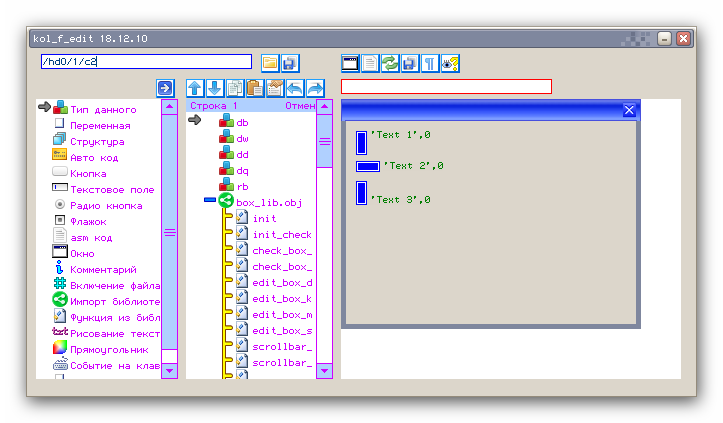Screen dimensions: 723x423
Task: Click 'Строка 1' tree header
Action: click(x=214, y=106)
